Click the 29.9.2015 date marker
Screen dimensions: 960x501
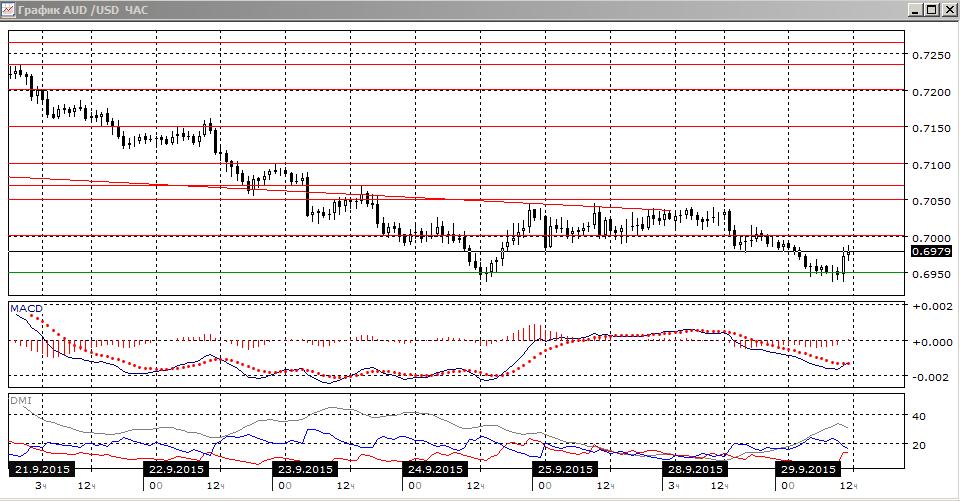(x=808, y=469)
